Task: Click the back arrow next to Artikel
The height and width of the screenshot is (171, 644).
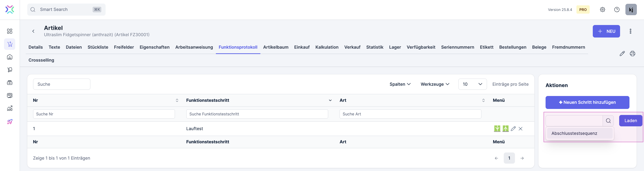Action: point(33,31)
